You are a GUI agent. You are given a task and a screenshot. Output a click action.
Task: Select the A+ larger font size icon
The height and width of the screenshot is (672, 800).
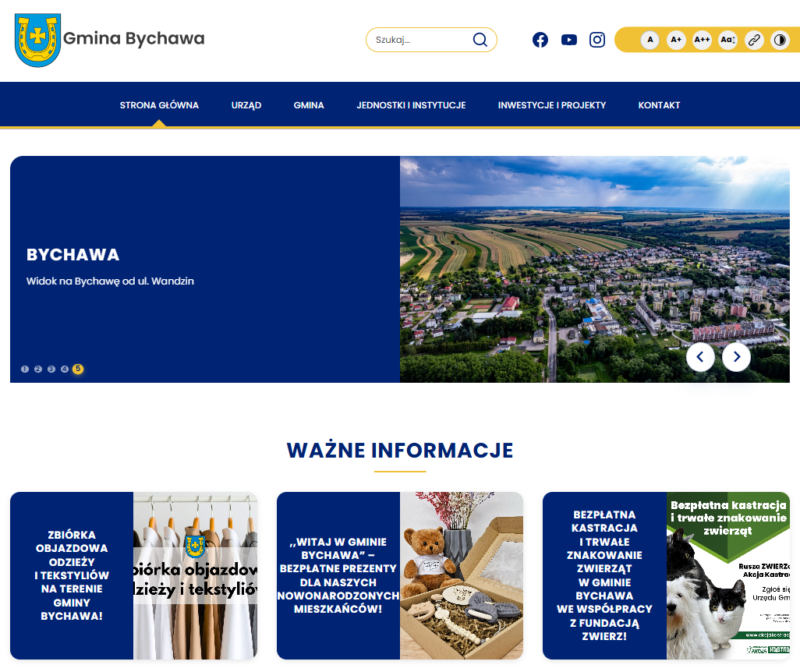(x=676, y=40)
